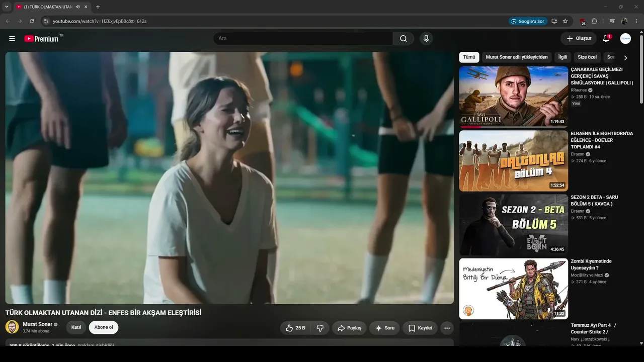This screenshot has height=362, width=644.
Task: Select Murat Soner adlı yükleyiciden chip
Action: [516, 57]
